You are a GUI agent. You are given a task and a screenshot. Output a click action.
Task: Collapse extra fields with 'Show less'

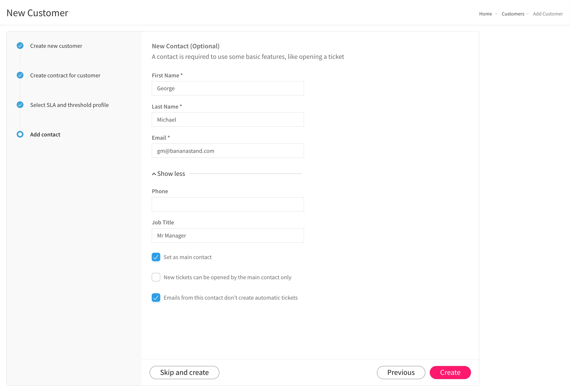coord(169,174)
